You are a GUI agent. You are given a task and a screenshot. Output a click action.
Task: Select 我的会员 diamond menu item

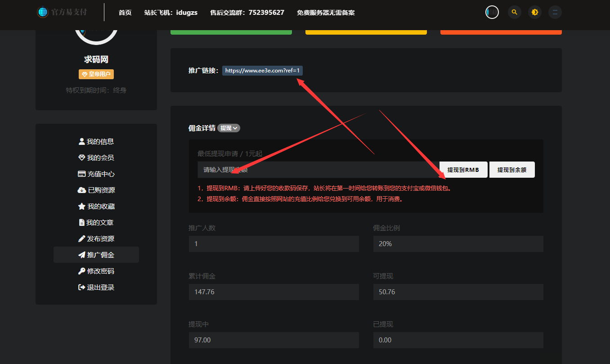click(x=96, y=157)
